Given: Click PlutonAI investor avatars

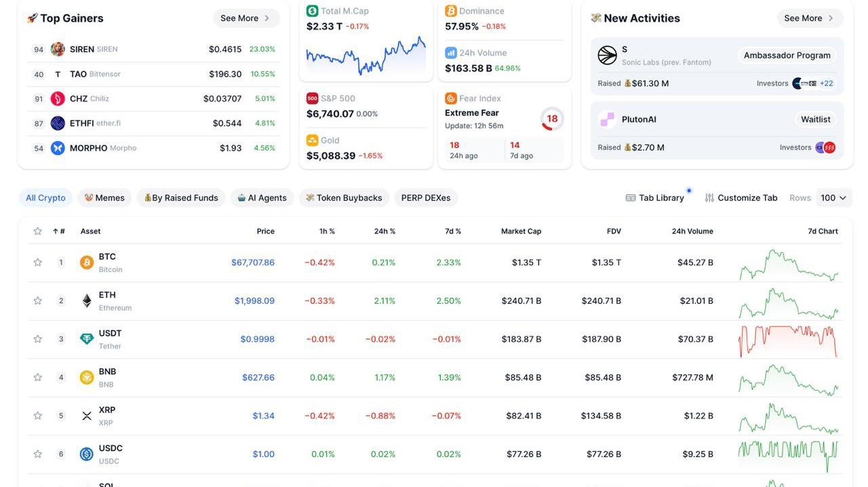Looking at the screenshot, I should click(825, 147).
